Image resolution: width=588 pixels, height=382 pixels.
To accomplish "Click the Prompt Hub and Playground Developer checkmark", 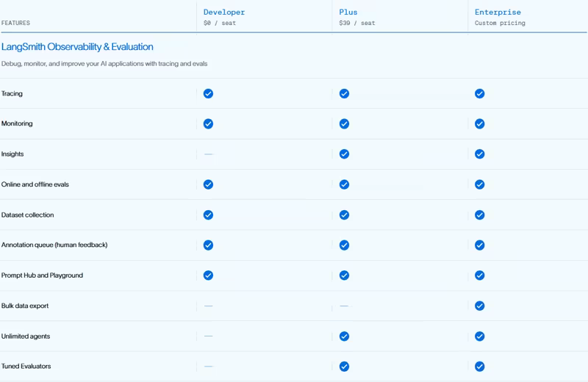I will coord(208,275).
